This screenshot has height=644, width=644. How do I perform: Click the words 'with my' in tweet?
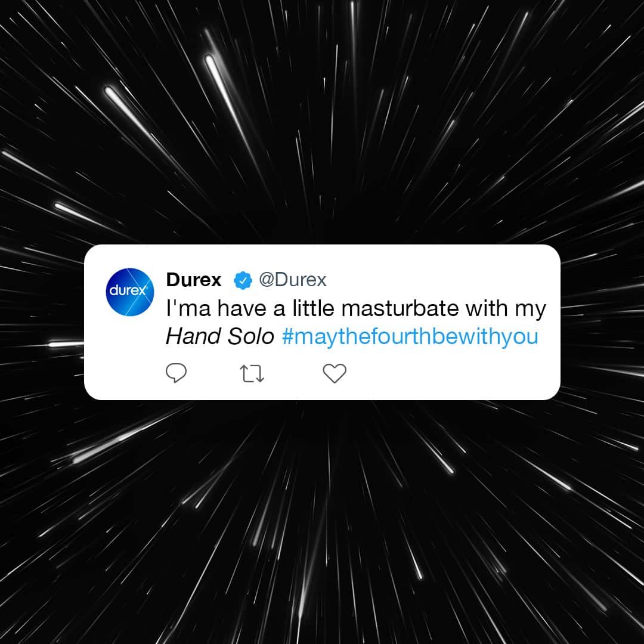pyautogui.click(x=506, y=309)
